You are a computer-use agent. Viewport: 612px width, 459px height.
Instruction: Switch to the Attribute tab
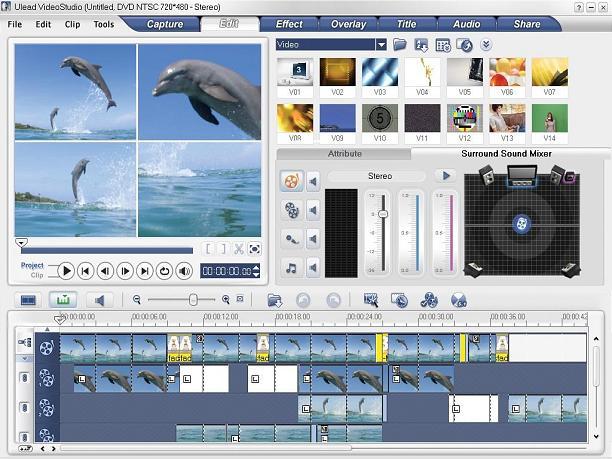tap(344, 154)
